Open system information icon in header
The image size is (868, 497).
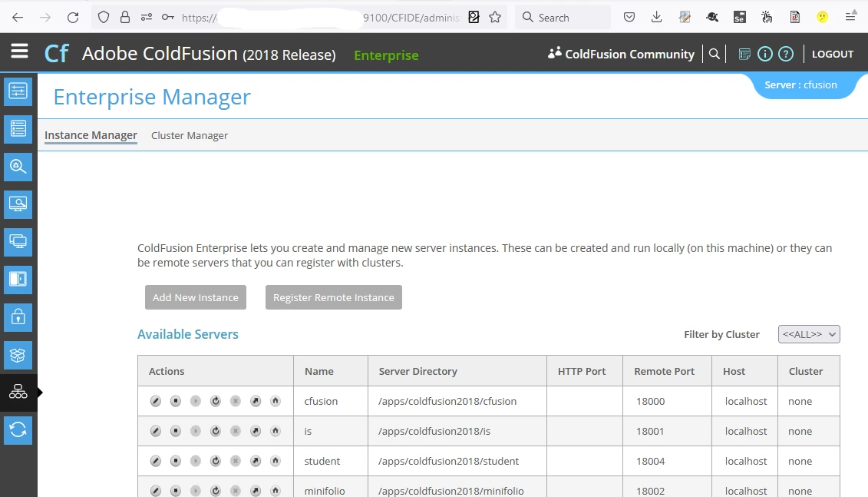click(765, 54)
